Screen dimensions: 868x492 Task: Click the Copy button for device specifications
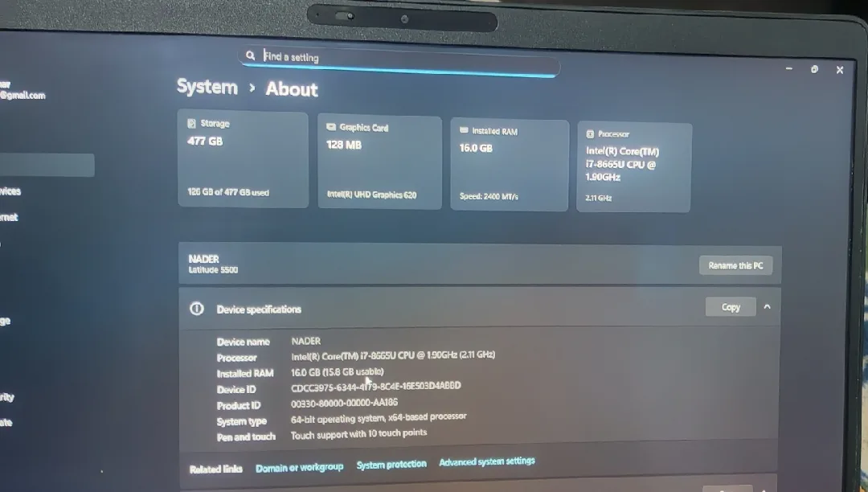[x=730, y=306]
